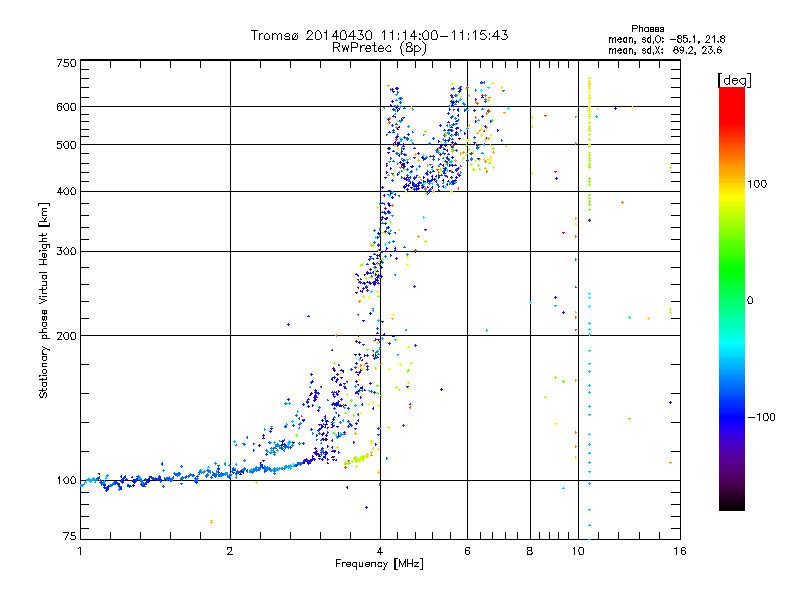Click the 'Phases' header label
This screenshot has width=800, height=600.
click(x=647, y=29)
